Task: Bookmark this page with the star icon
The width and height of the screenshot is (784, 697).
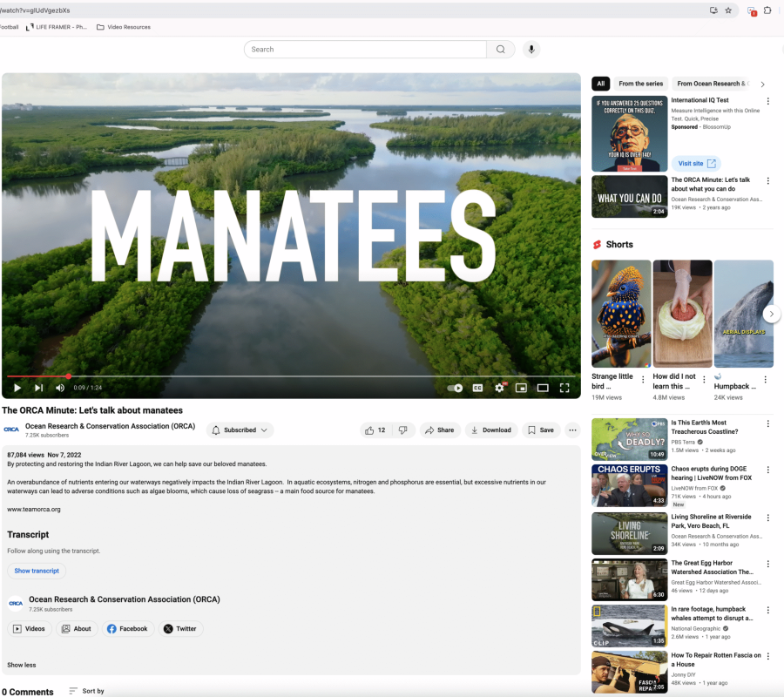Action: pyautogui.click(x=728, y=10)
